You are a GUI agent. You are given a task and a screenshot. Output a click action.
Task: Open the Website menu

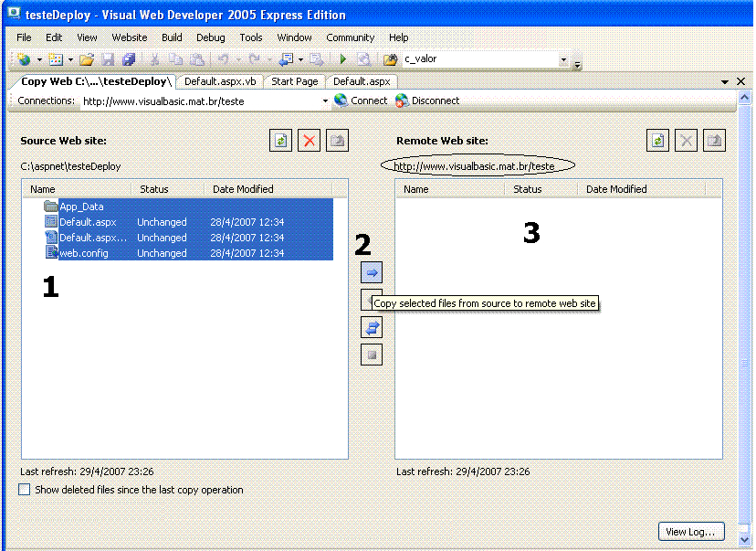(129, 37)
